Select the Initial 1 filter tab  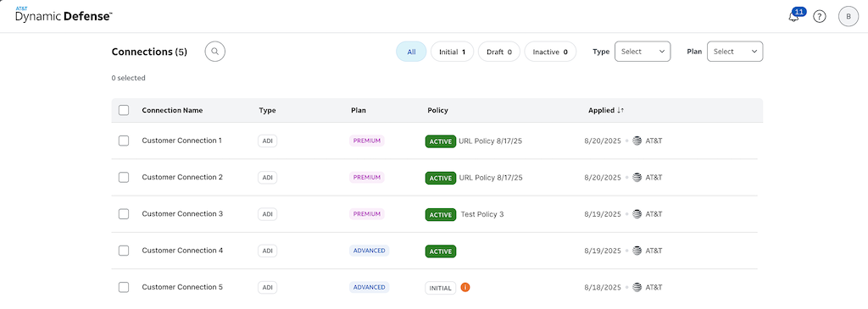click(453, 52)
